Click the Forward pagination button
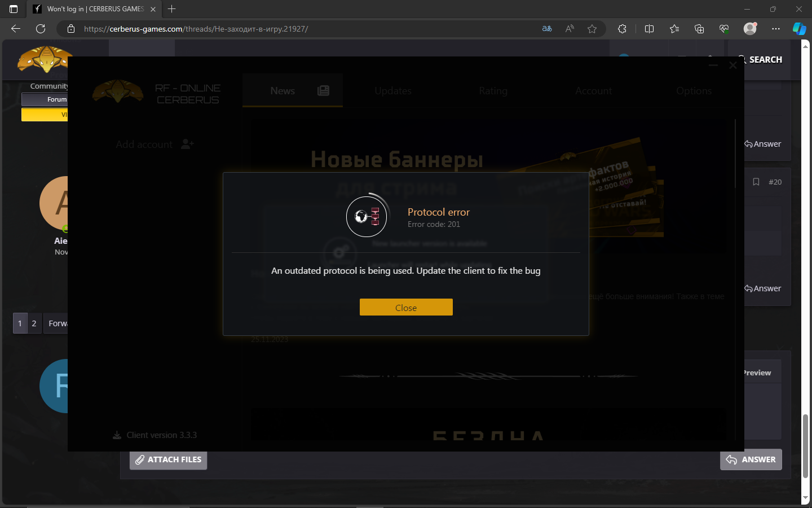This screenshot has width=812, height=508. point(57,323)
